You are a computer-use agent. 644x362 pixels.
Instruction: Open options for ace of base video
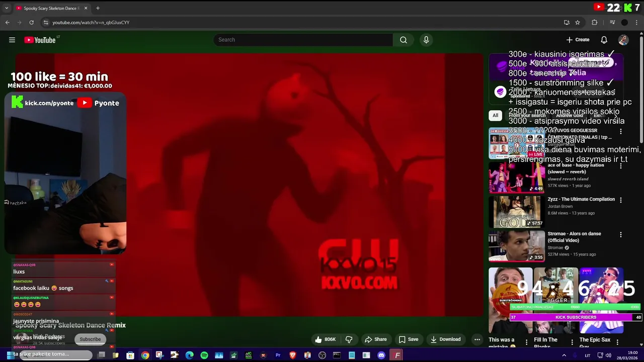click(621, 165)
